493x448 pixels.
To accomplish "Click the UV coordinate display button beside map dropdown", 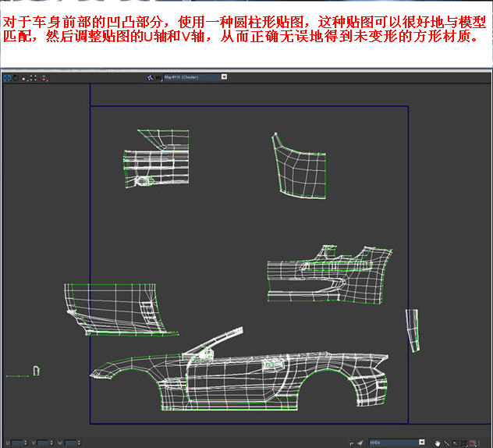I will click(158, 77).
